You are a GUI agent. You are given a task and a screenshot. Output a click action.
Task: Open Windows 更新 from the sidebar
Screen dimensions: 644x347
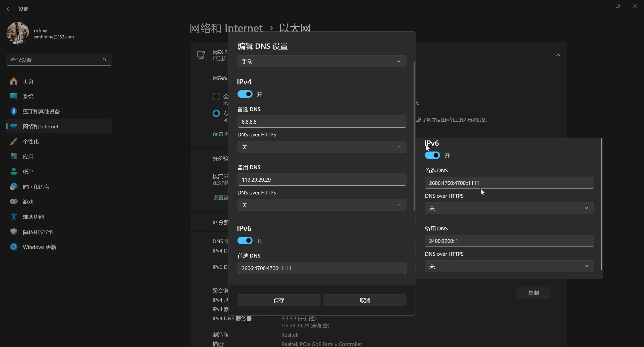click(x=39, y=247)
